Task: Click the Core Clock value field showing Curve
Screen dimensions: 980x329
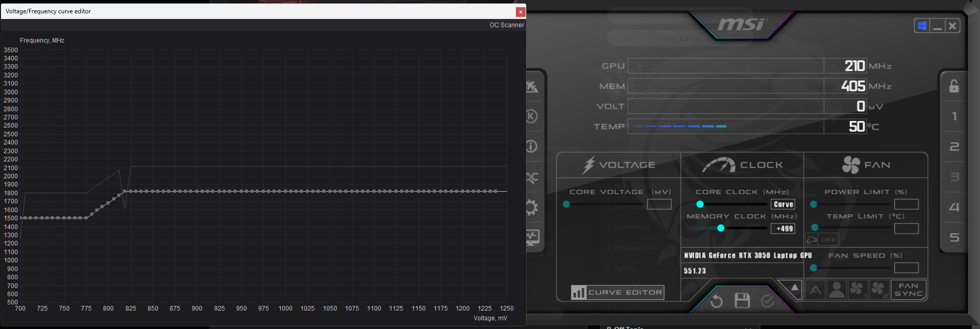Action: pos(783,204)
